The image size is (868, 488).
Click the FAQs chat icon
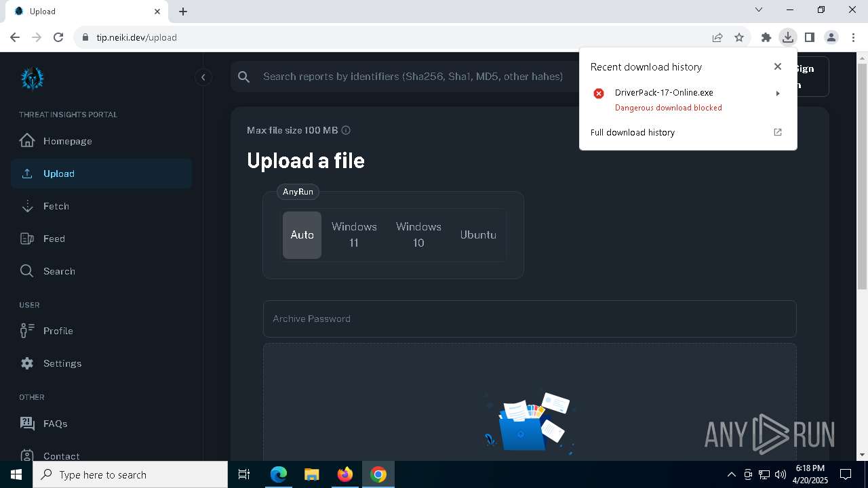click(27, 424)
